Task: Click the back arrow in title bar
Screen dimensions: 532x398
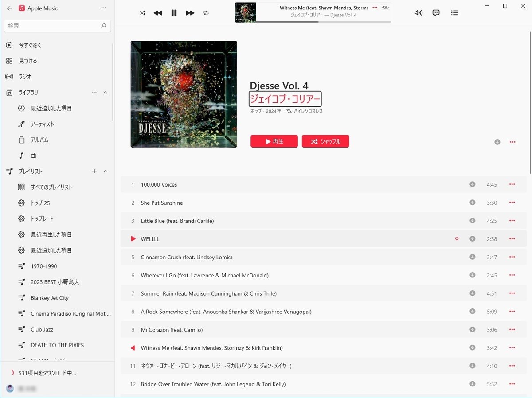Action: pos(9,8)
